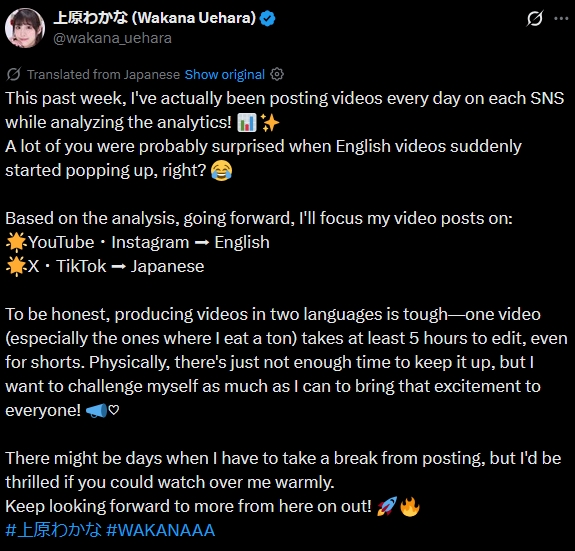
Task: Click the sun emoji before YouTube
Action: click(16, 242)
